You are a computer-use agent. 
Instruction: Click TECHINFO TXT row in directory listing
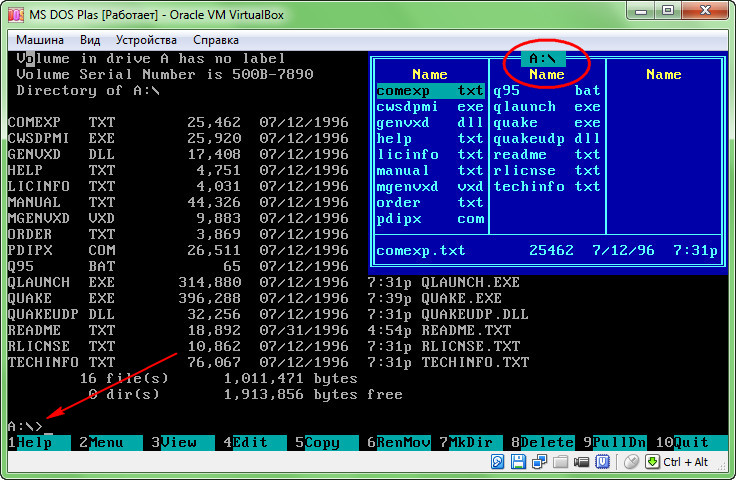pos(268,362)
